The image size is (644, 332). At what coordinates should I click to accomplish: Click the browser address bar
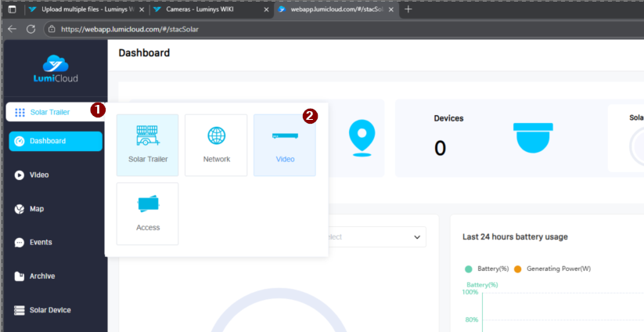click(x=313, y=29)
